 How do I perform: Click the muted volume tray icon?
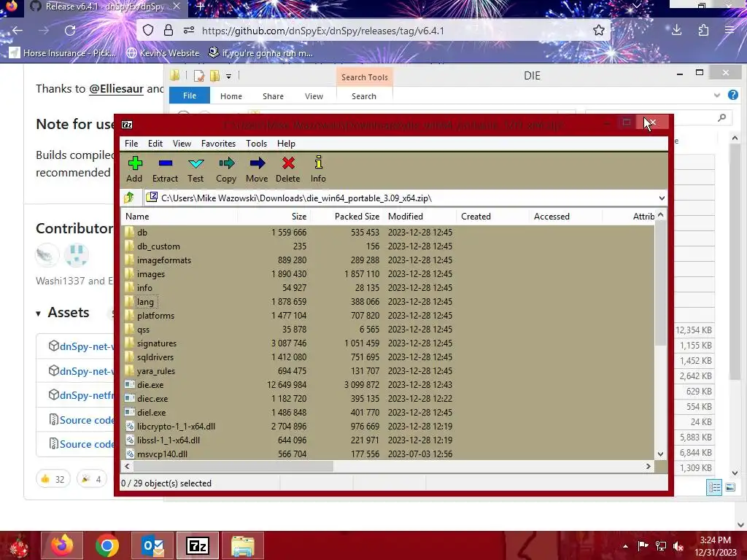tap(678, 546)
